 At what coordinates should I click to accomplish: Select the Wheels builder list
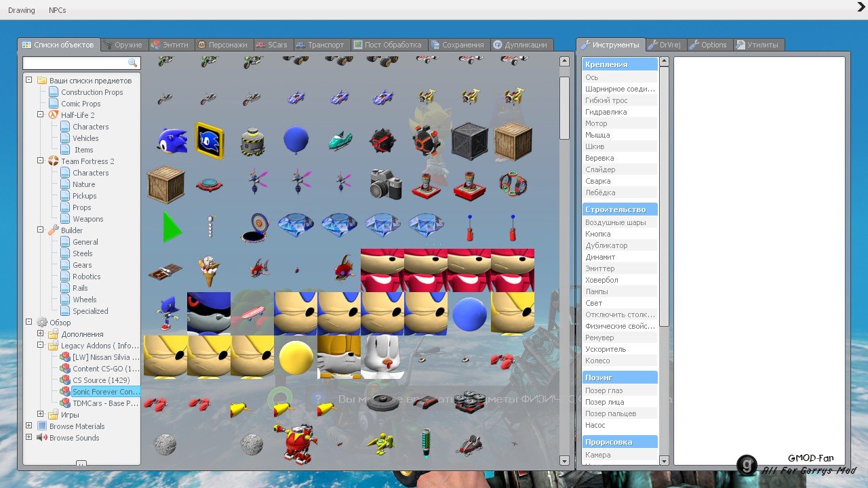[84, 299]
